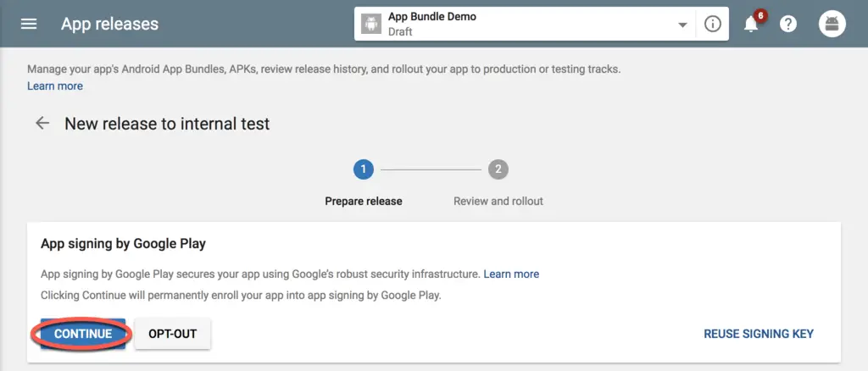Click the red notification count badge
The height and width of the screenshot is (371, 868).
click(760, 16)
